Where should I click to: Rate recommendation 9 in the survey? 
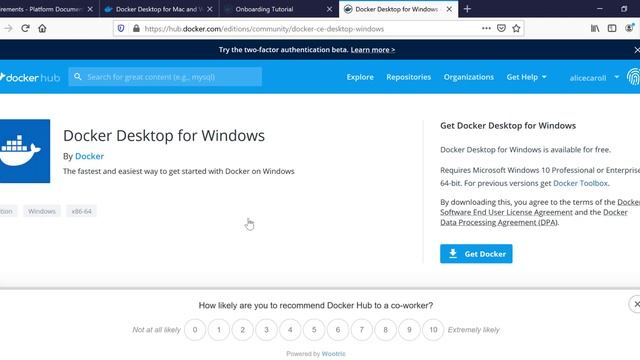coord(409,330)
